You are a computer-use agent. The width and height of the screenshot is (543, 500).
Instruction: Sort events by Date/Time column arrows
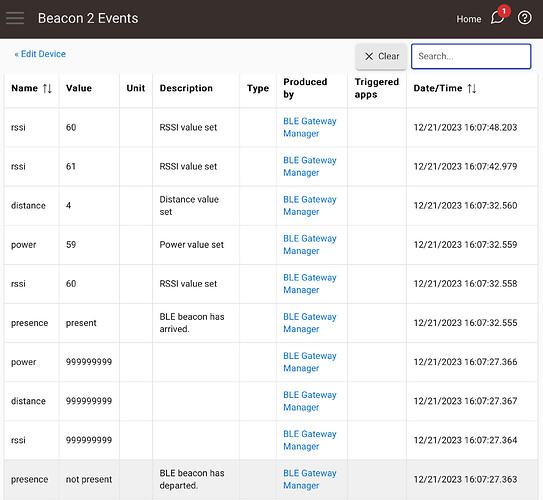[471, 89]
